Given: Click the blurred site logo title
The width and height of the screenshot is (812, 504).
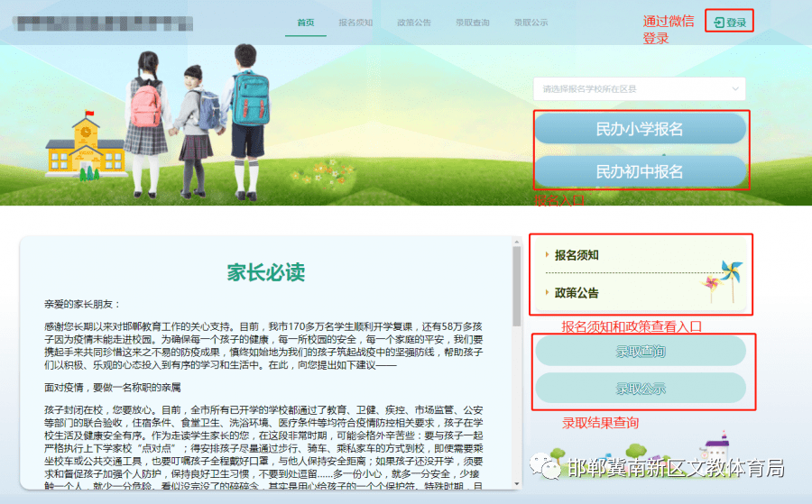Looking at the screenshot, I should click(x=103, y=23).
